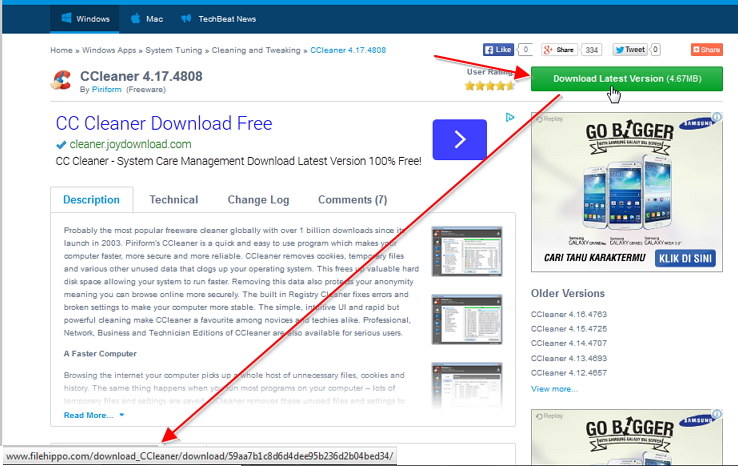Open older version CCleaner 4.13.4693
Screen dimensions: 738x466
pyautogui.click(x=569, y=358)
